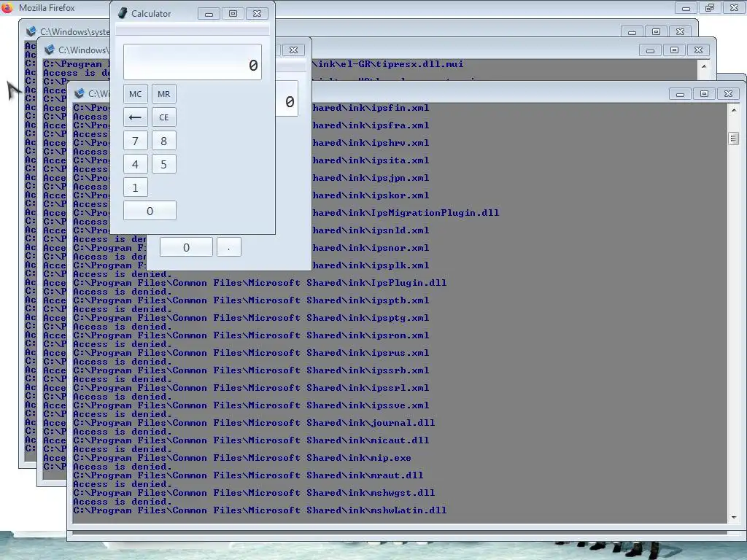The height and width of the screenshot is (560, 747).
Task: Maximize the middle console window
Action: pos(675,50)
